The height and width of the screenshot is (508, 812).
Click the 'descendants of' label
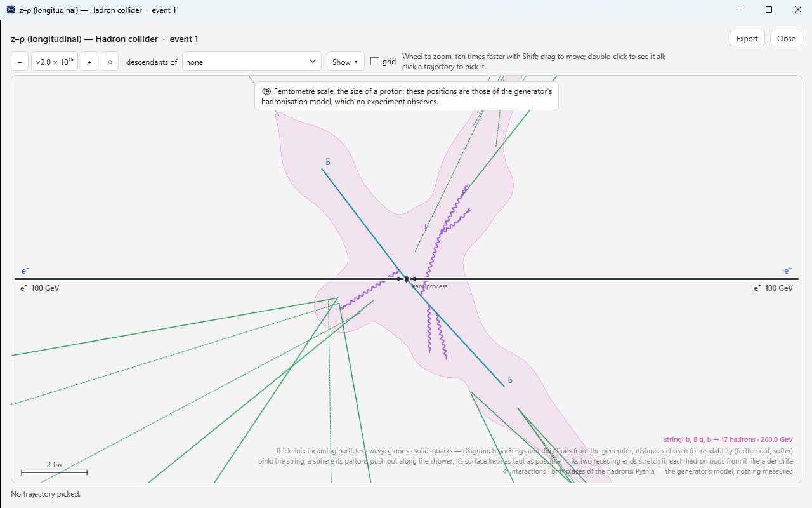152,62
